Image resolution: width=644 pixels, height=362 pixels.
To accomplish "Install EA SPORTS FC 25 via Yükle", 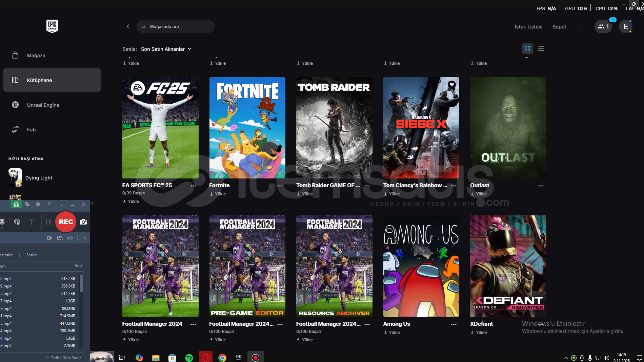I will click(131, 201).
